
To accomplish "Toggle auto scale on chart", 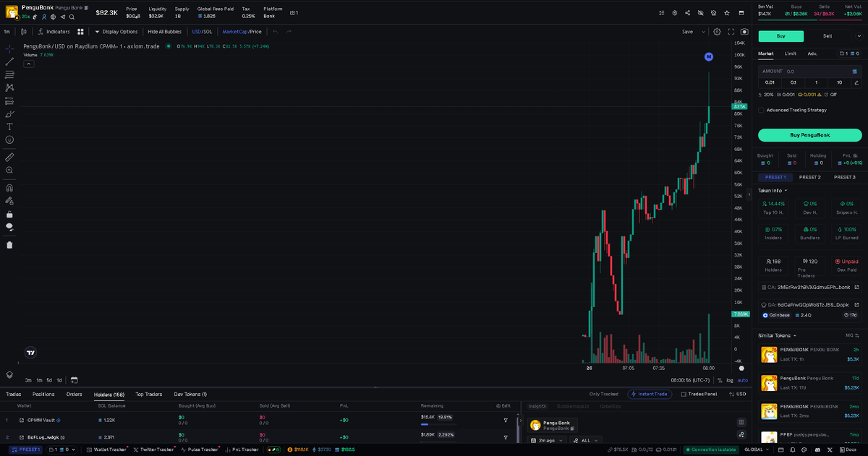I will (x=743, y=380).
